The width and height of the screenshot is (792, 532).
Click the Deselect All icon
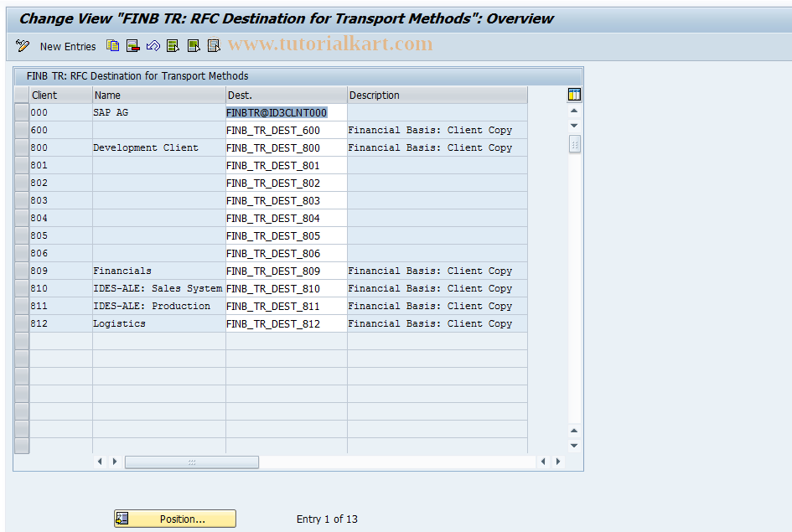pyautogui.click(x=214, y=46)
